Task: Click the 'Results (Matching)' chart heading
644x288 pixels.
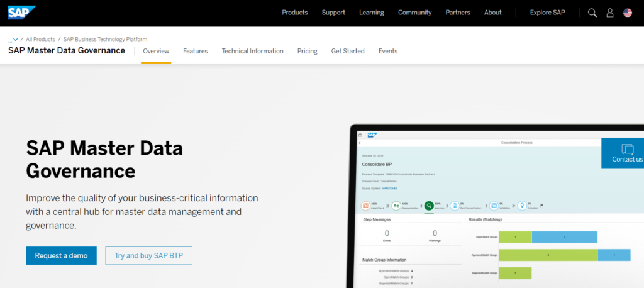Action: (485, 219)
